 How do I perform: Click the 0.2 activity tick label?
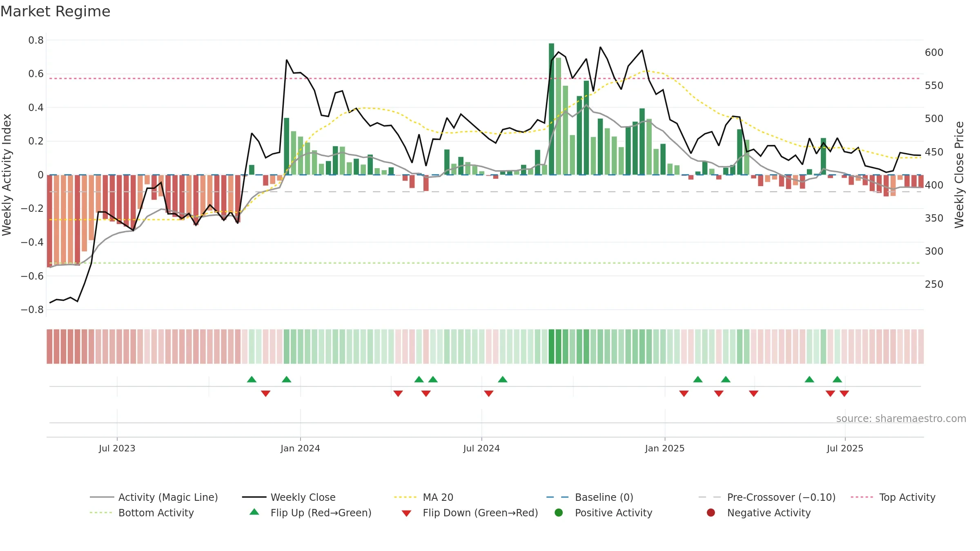click(36, 141)
